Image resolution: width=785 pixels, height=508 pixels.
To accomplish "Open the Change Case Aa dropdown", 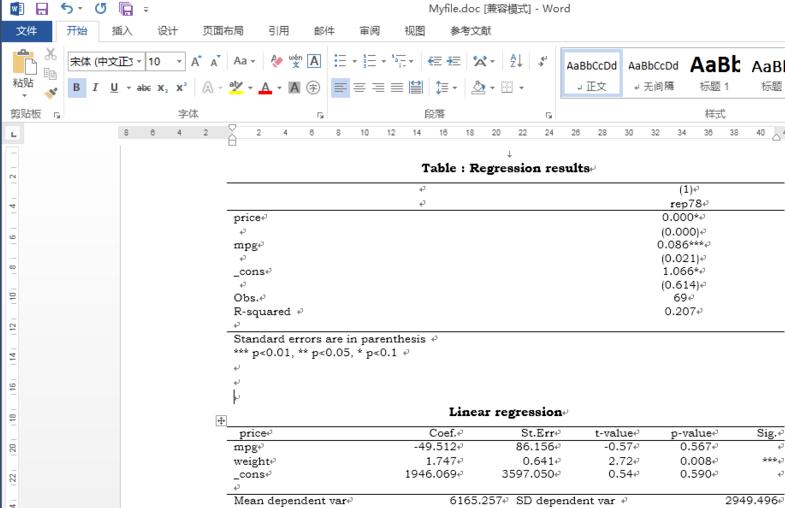I will point(244,61).
